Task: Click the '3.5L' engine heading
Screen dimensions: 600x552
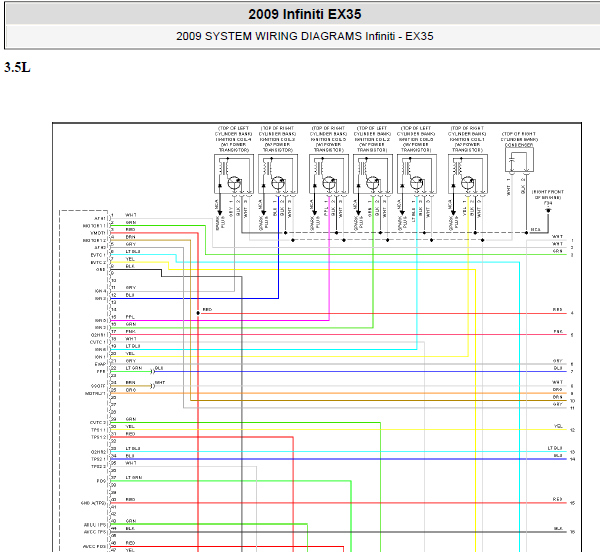Action: click(x=17, y=67)
